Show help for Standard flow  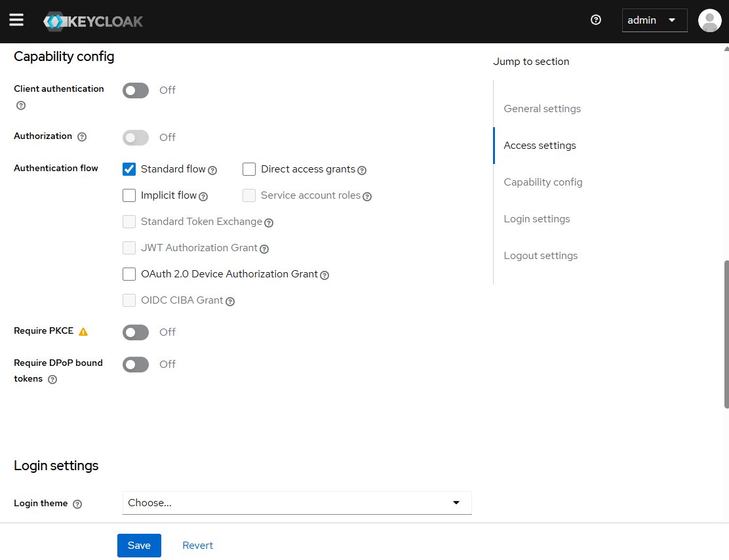pyautogui.click(x=212, y=170)
